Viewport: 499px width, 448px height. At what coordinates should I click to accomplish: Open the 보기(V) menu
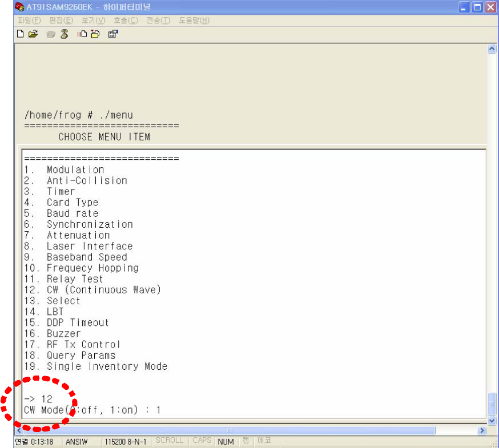(93, 21)
